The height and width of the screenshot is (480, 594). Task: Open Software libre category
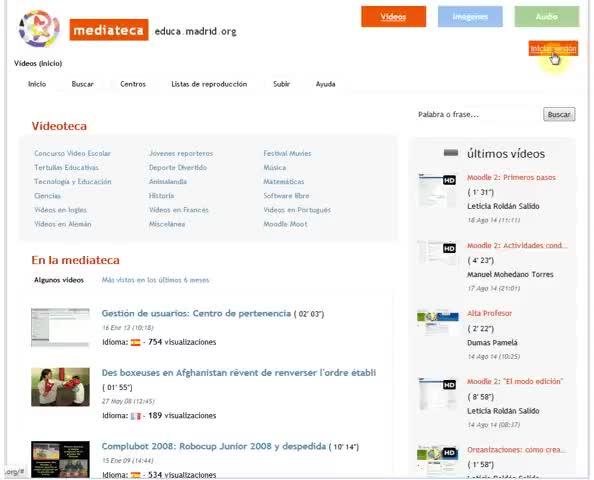[286, 196]
